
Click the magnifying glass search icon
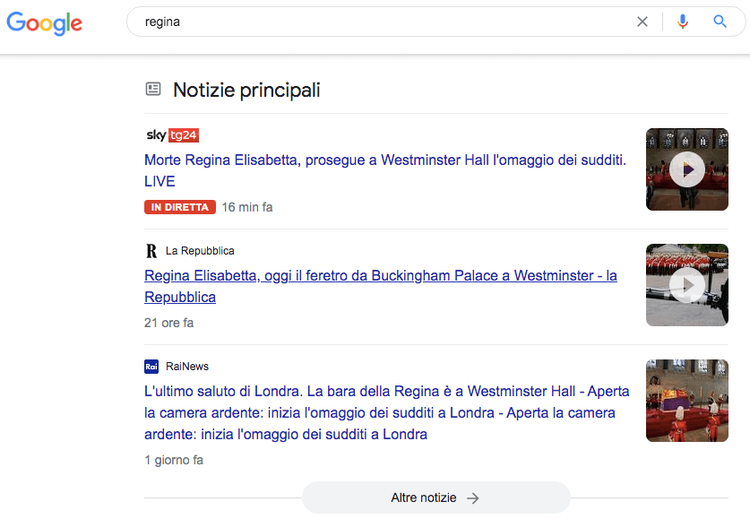(720, 22)
